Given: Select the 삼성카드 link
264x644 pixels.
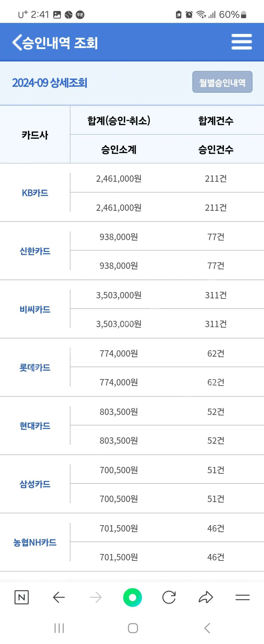Looking at the screenshot, I should (35, 484).
